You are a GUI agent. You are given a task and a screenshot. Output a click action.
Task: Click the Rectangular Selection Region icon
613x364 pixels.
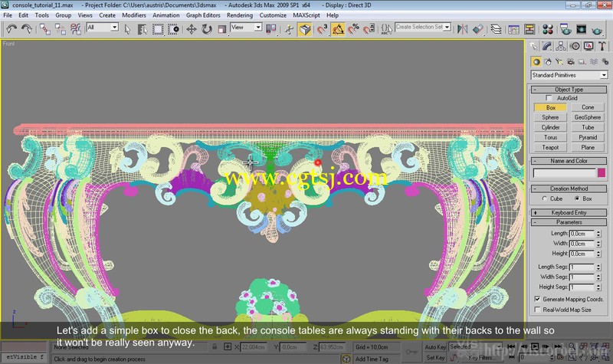(158, 29)
